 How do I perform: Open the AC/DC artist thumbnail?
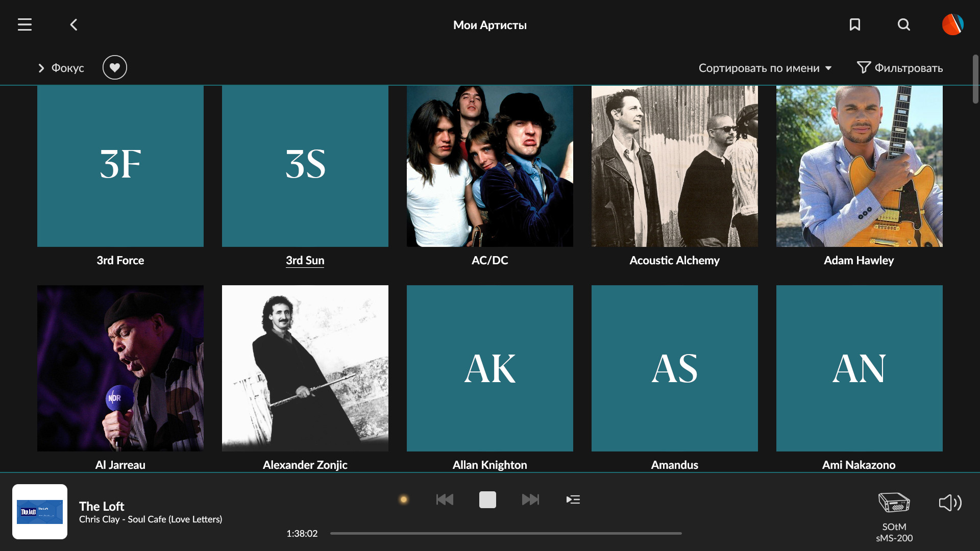[x=489, y=166]
